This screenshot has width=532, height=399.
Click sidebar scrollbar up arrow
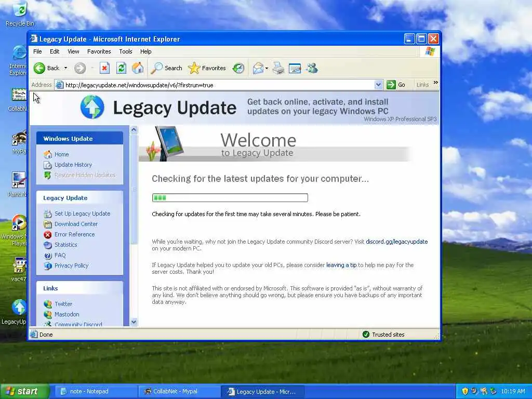pyautogui.click(x=134, y=129)
